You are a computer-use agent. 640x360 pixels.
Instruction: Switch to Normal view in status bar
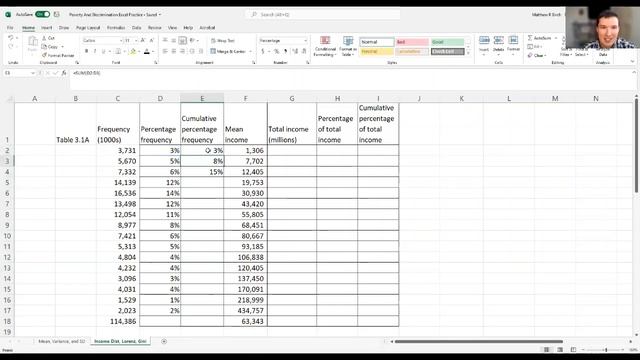[547, 350]
